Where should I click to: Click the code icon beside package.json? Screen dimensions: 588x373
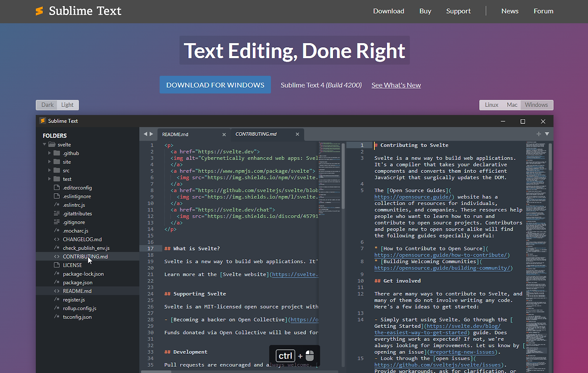(57, 283)
